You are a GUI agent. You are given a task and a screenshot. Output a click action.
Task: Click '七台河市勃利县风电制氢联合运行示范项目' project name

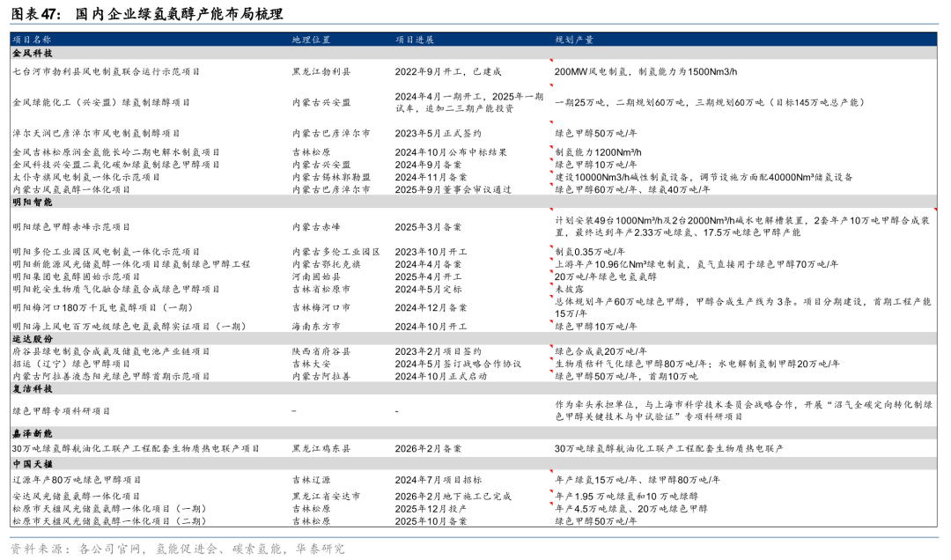(x=107, y=71)
